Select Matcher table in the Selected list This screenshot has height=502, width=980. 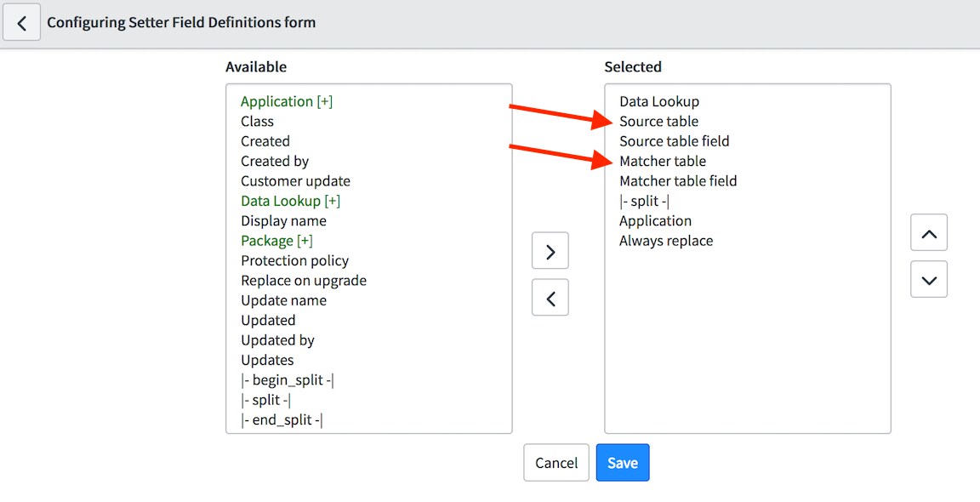(663, 162)
